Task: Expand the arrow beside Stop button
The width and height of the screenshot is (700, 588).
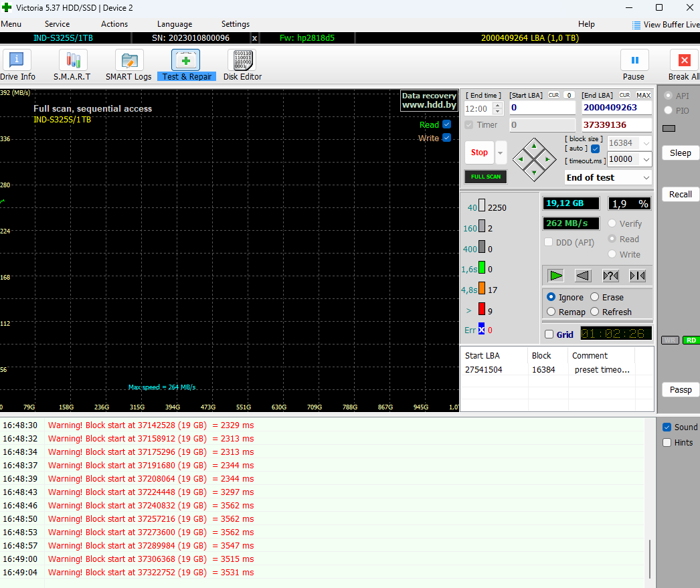Action: (x=501, y=153)
